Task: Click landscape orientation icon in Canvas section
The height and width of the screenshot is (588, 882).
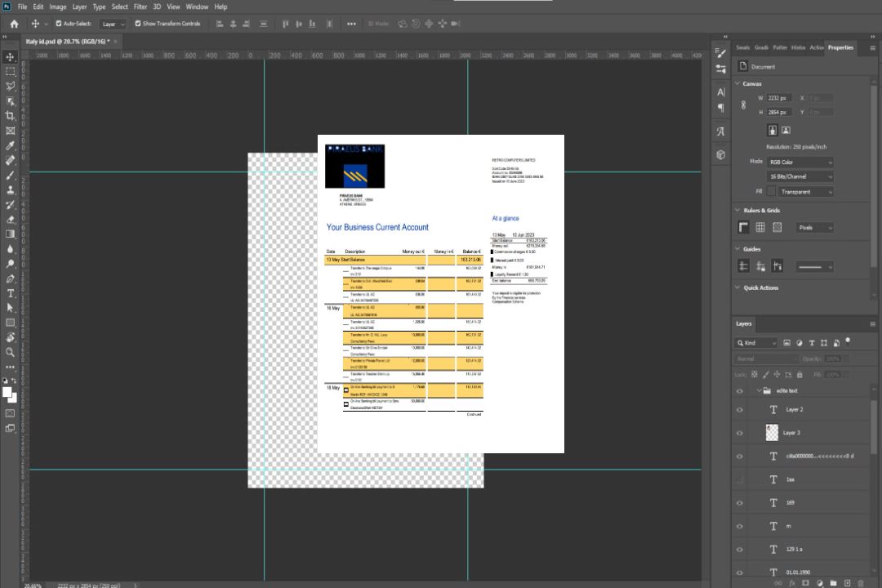Action: (x=786, y=130)
